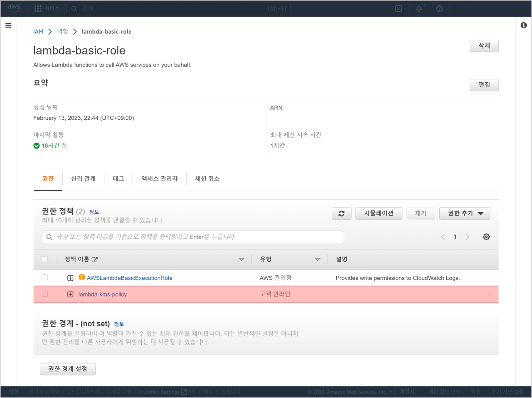
Task: Open the notifications bell icon
Action: (419, 8)
